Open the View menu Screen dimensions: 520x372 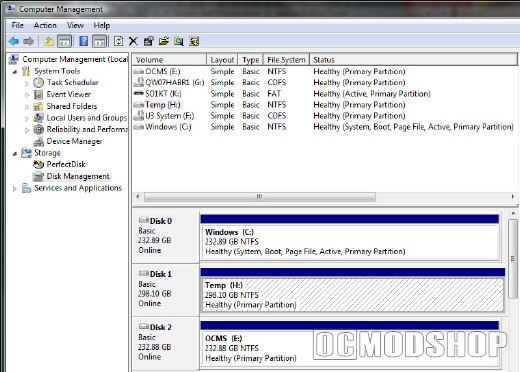(75, 25)
